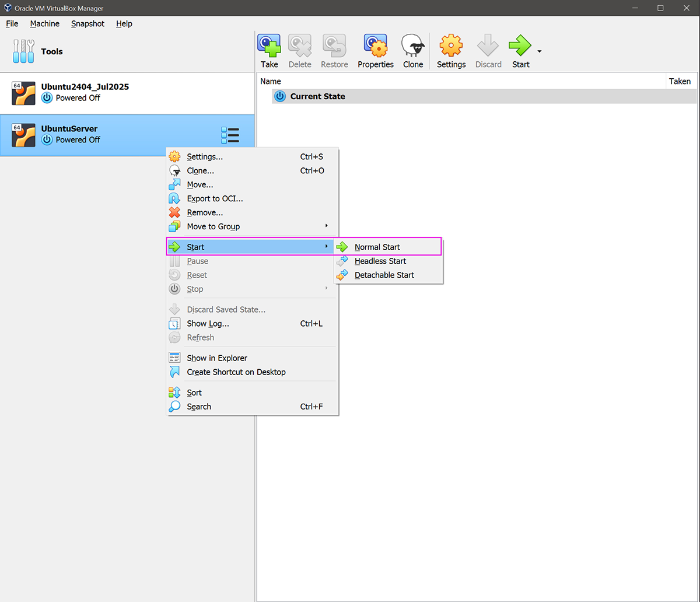Select Detachable Start in the submenu

(x=388, y=275)
